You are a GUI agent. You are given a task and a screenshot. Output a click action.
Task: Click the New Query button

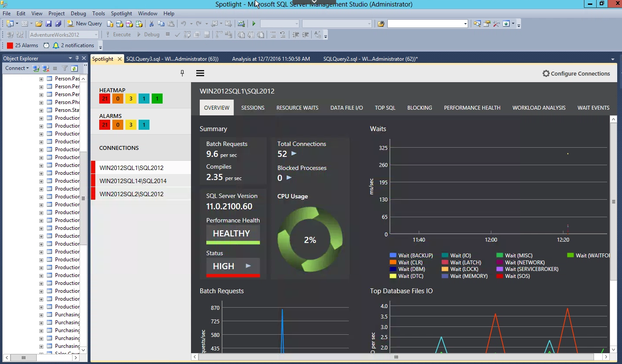84,24
